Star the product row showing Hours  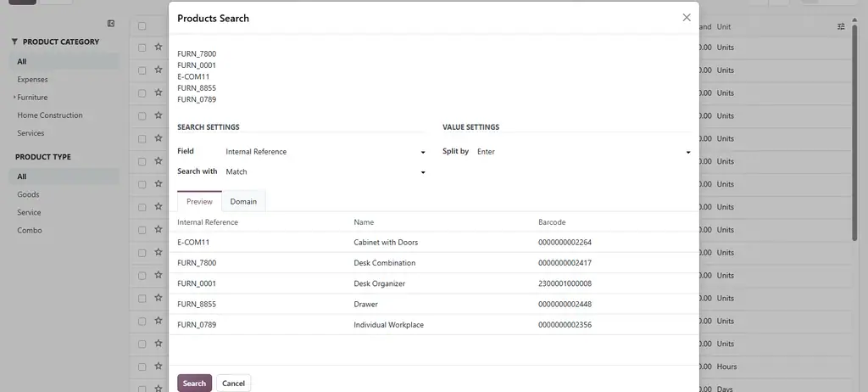coord(159,367)
